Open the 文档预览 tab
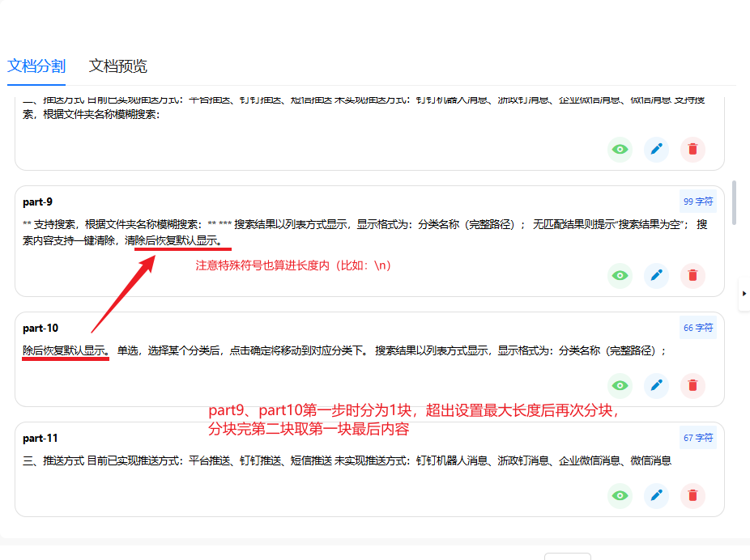The image size is (750, 560). pyautogui.click(x=118, y=66)
